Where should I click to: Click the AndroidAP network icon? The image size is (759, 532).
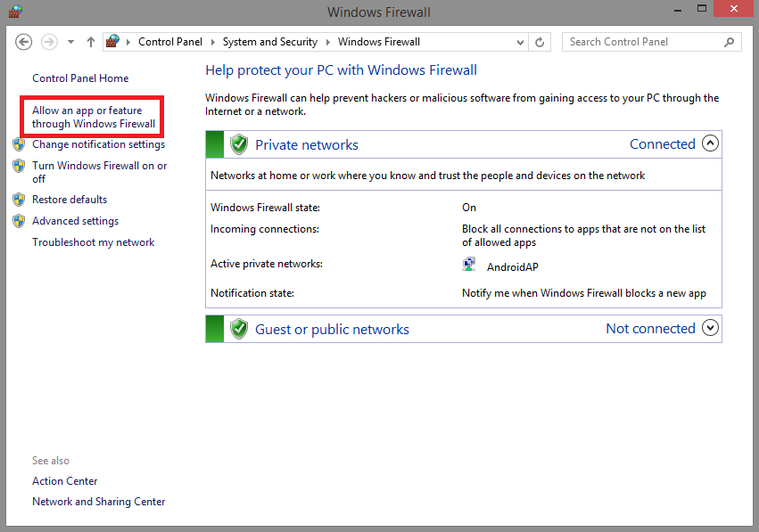(x=468, y=263)
